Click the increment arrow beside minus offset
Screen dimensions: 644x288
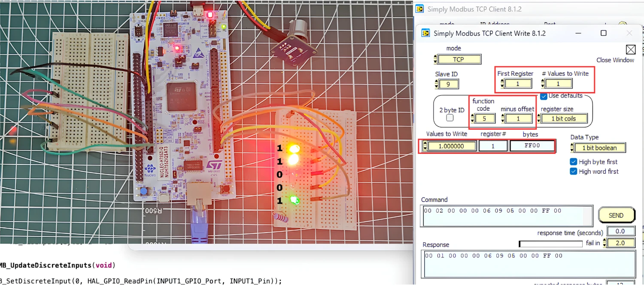(503, 116)
